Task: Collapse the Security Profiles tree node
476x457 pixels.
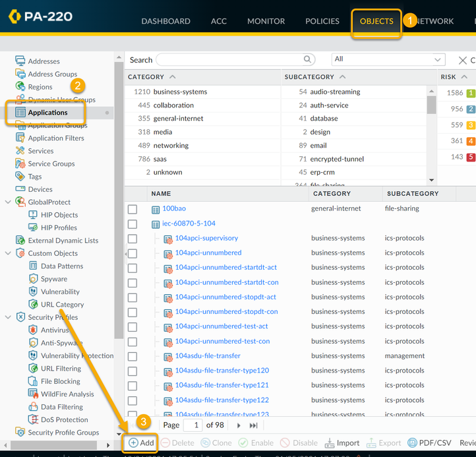Action: (8, 318)
